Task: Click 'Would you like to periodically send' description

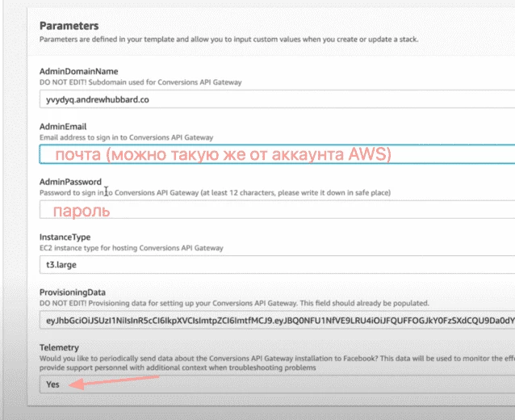Action: point(277,363)
